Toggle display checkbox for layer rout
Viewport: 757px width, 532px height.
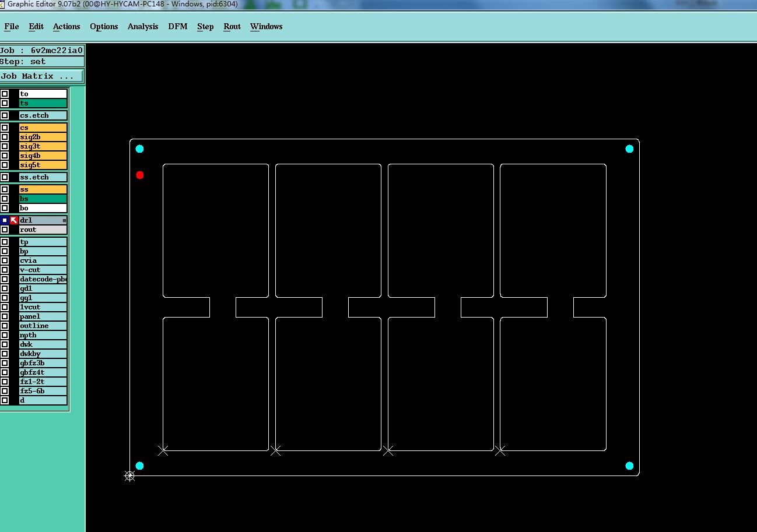[5, 230]
